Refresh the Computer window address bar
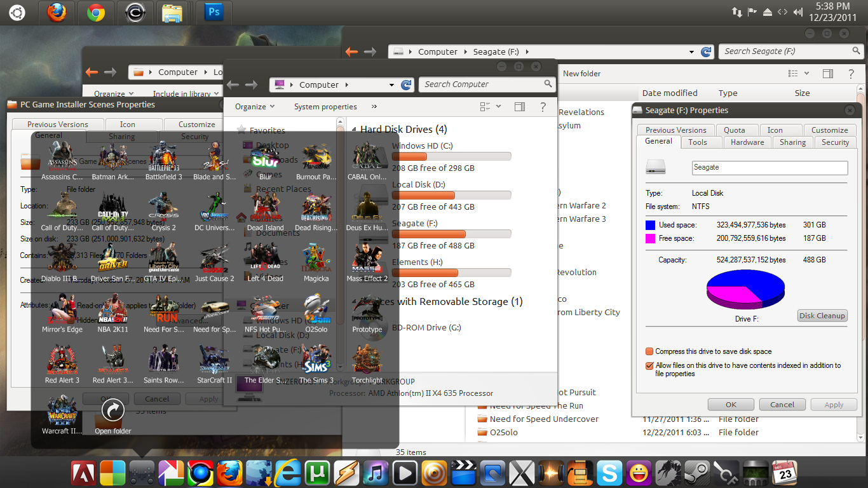This screenshot has width=868, height=488. click(407, 85)
